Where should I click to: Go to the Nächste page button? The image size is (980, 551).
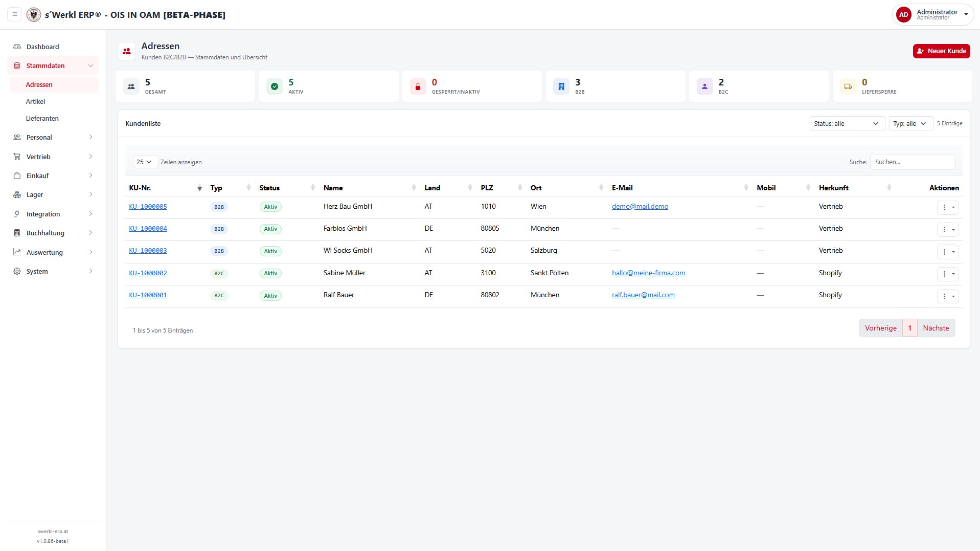point(936,328)
